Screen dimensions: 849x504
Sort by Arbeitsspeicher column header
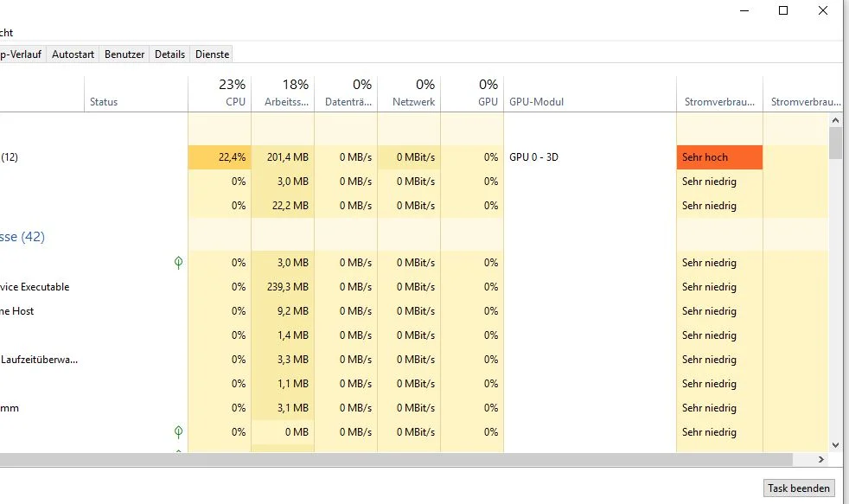pos(283,93)
